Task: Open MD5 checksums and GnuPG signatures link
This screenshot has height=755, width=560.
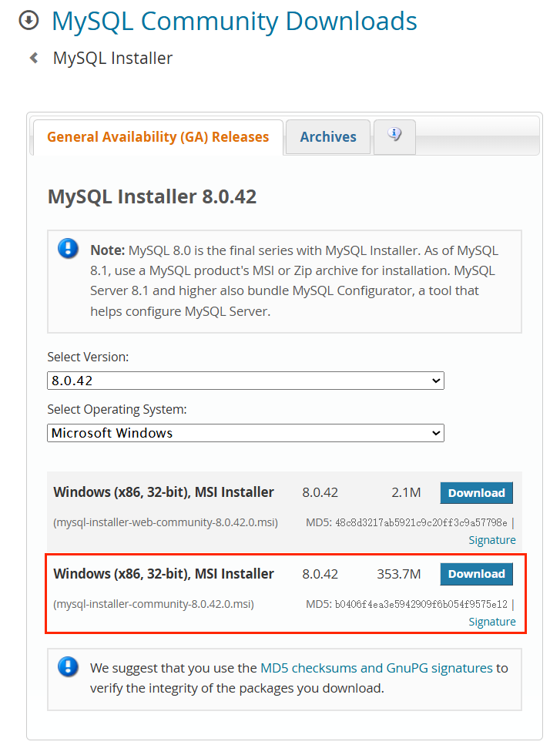Action: [x=377, y=668]
